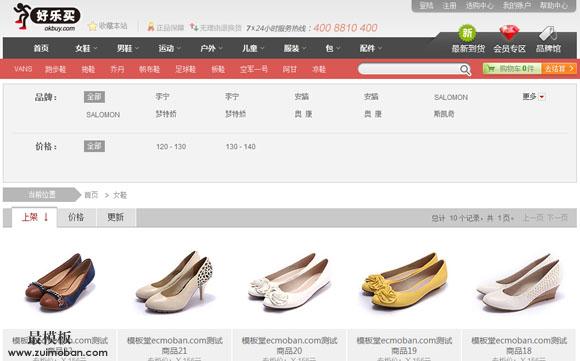580x361 pixels.
Task: Click the orange 去结算 checkout button
Action: pyautogui.click(x=559, y=69)
